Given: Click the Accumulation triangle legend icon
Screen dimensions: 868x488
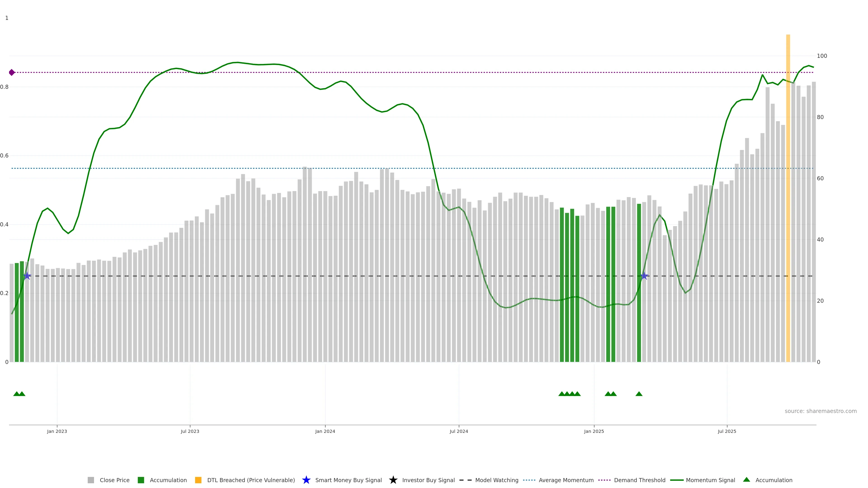Looking at the screenshot, I should tap(746, 480).
